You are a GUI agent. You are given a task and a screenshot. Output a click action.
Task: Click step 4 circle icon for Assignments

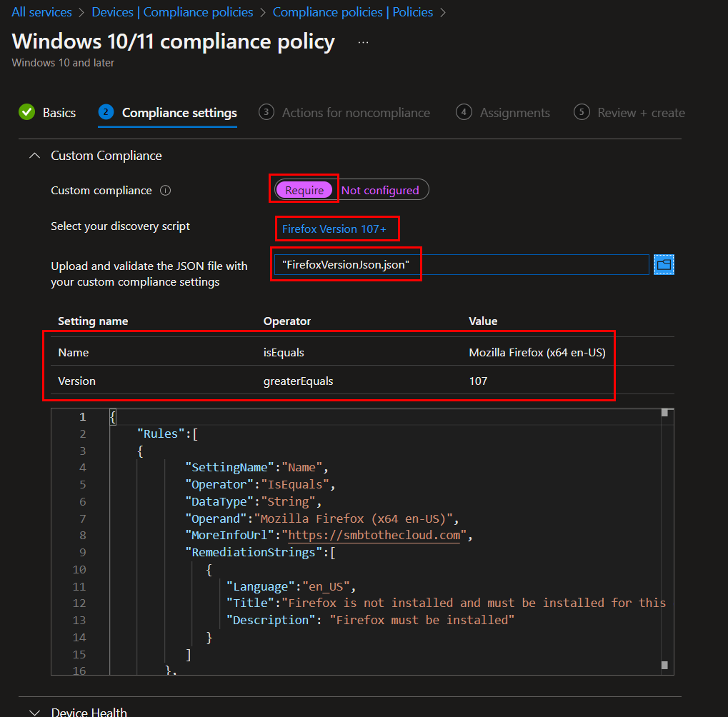(464, 112)
